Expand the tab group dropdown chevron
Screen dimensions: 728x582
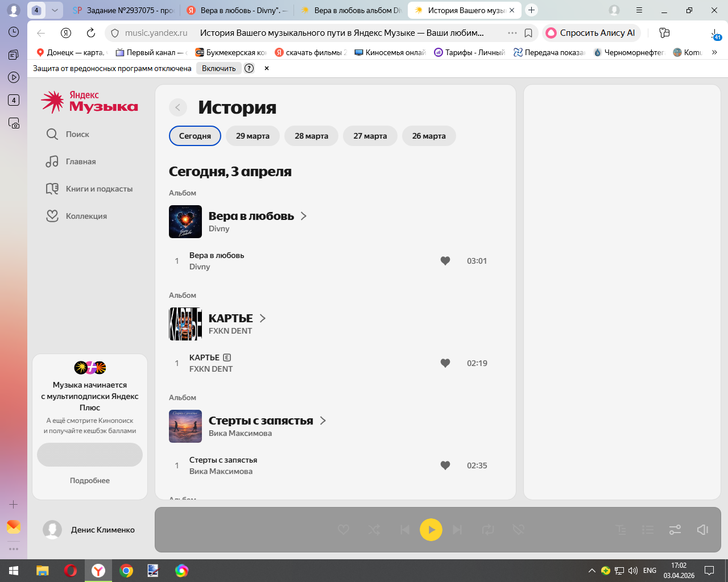55,10
